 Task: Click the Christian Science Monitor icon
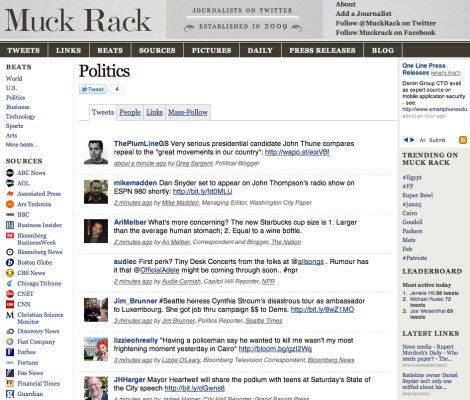[x=10, y=315]
